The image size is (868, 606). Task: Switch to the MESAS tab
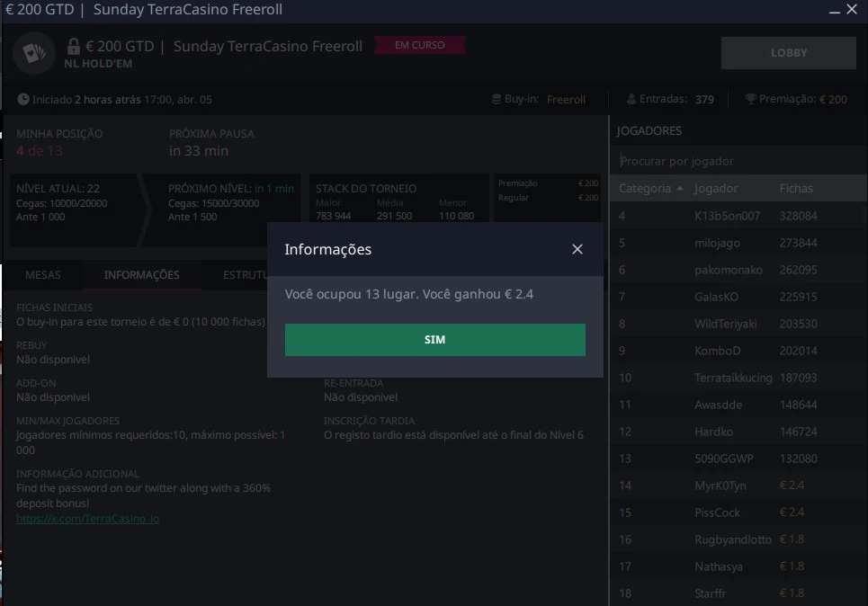tap(43, 275)
